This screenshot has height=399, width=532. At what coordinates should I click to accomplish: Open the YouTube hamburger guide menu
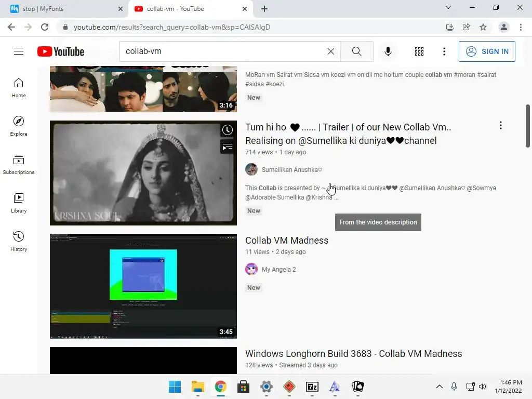19,51
